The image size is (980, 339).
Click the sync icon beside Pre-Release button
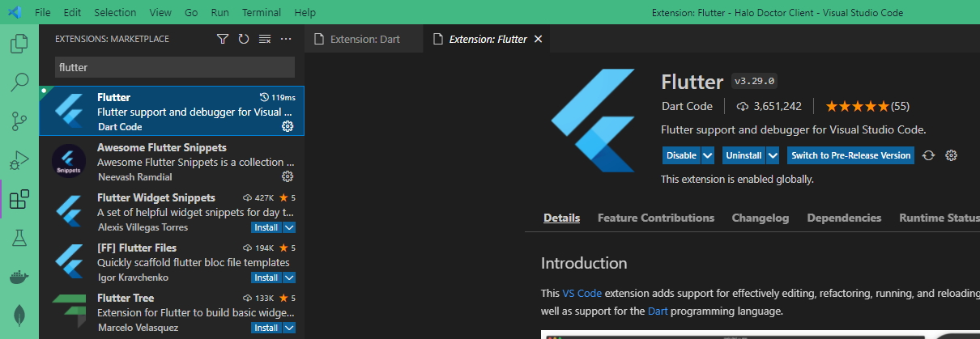tap(930, 155)
